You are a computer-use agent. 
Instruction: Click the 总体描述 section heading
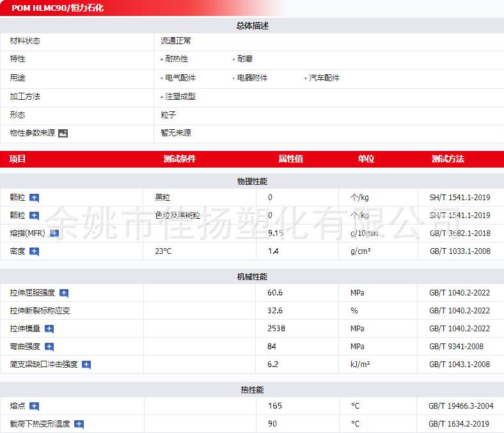tap(253, 26)
